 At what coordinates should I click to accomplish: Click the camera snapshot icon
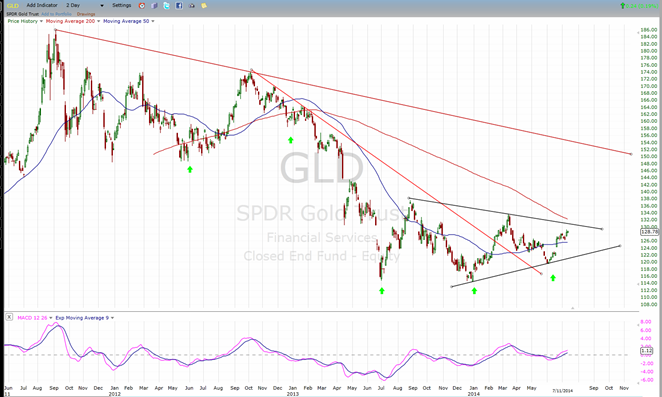192,5
